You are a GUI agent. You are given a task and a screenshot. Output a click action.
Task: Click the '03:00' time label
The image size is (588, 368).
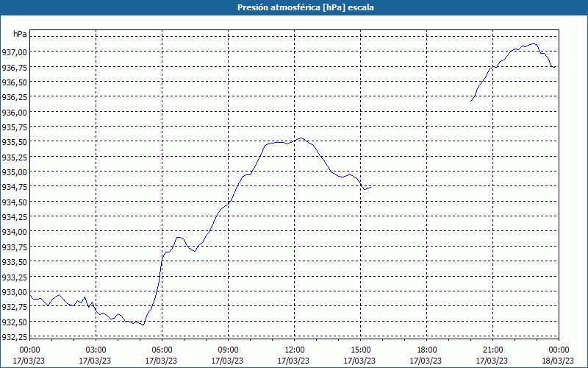[96, 350]
